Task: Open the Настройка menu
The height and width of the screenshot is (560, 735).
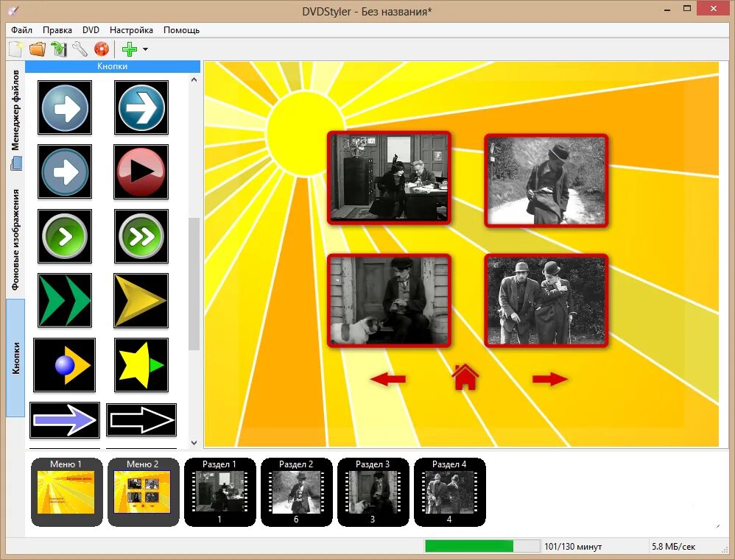Action: (x=131, y=30)
